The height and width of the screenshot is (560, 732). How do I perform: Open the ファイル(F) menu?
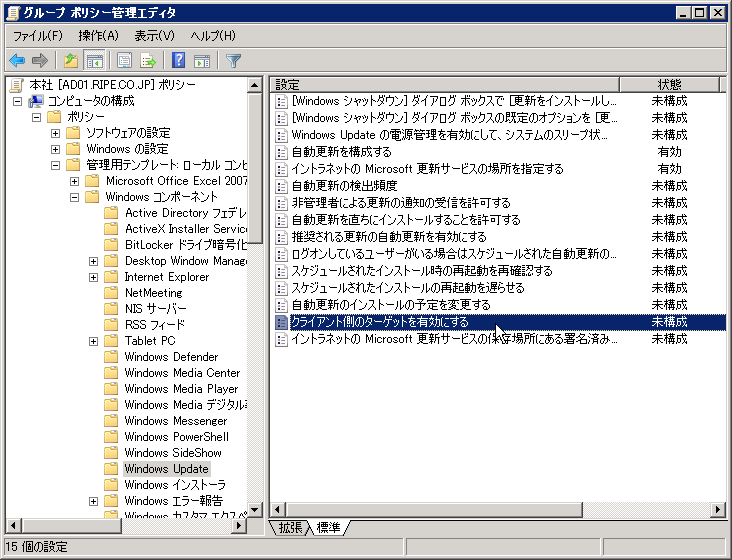pos(37,36)
